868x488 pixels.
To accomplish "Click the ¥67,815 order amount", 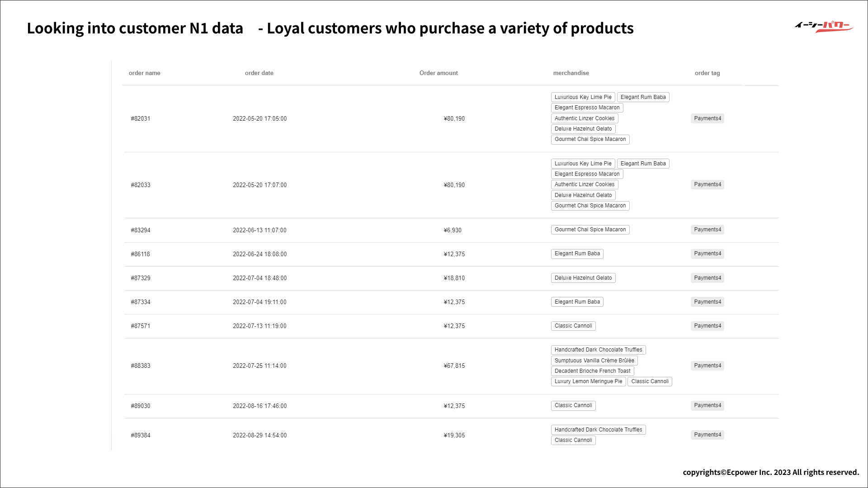I will pos(454,366).
